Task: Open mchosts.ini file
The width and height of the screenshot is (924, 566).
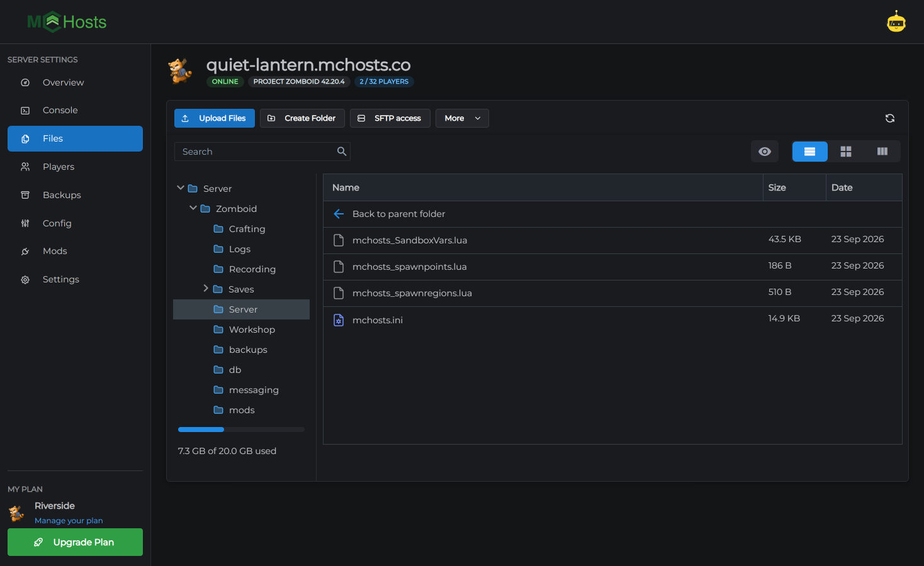Action: point(378,320)
